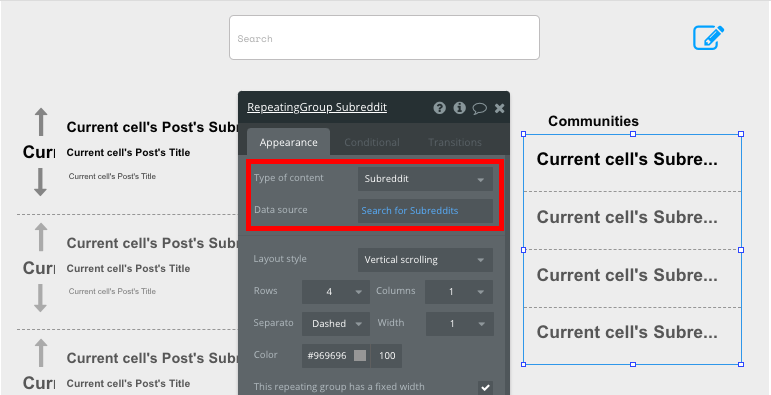The width and height of the screenshot is (771, 395).
Task: Open the Rows count dropdown
Action: pyautogui.click(x=336, y=292)
